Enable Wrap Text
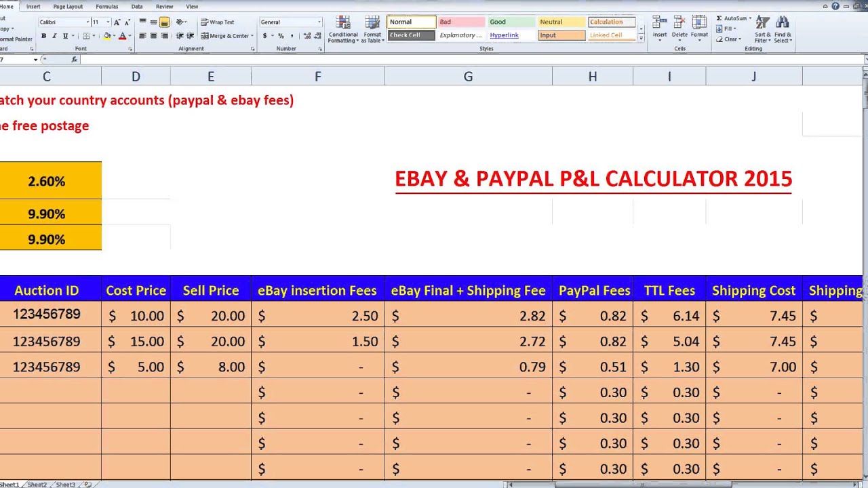The image size is (868, 488). click(x=222, y=22)
